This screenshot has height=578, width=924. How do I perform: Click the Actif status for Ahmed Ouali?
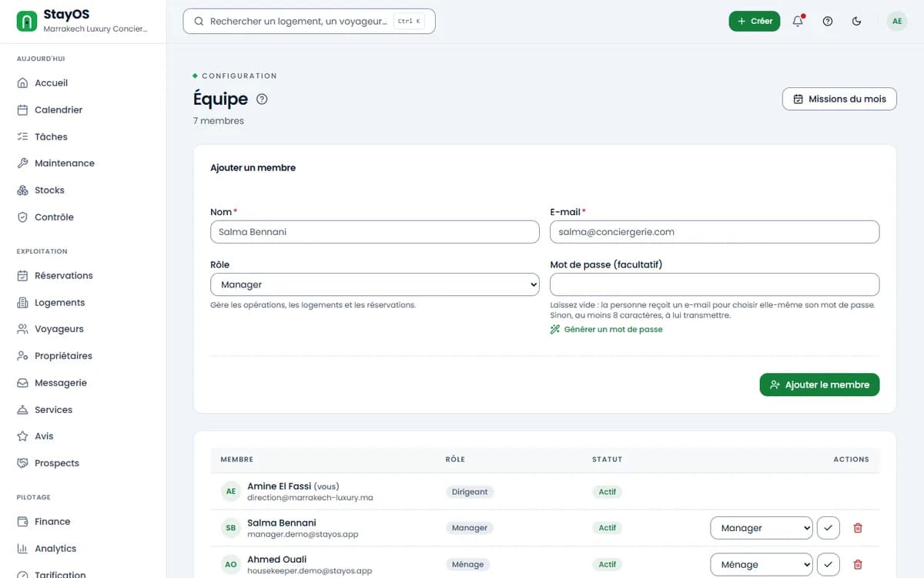(x=608, y=564)
